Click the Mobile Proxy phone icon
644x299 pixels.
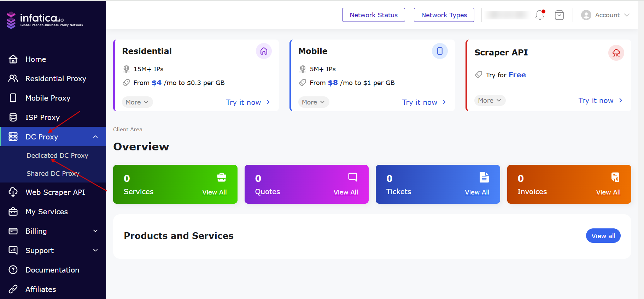point(13,98)
